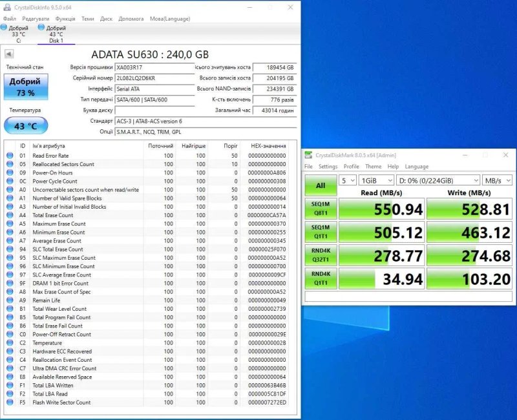
Task: Click the empty comment field in CrystalDiskMark
Action: tap(408, 296)
